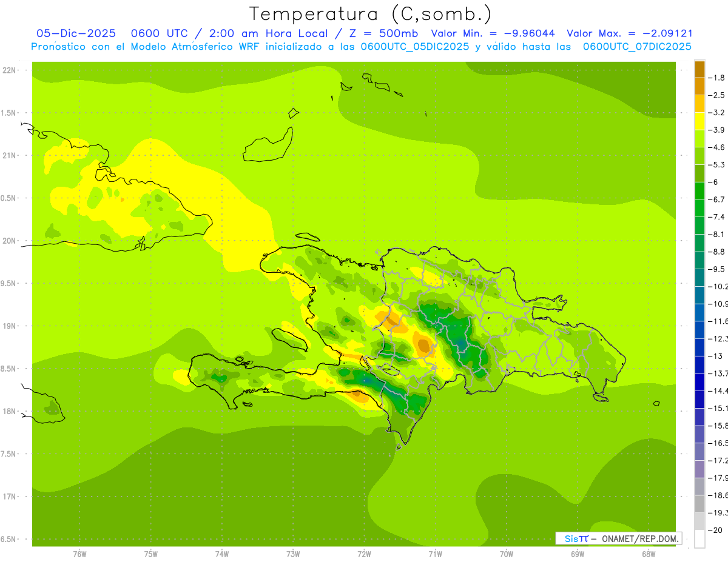Click the -11.6 legend value
728x562 pixels.
pos(718,321)
